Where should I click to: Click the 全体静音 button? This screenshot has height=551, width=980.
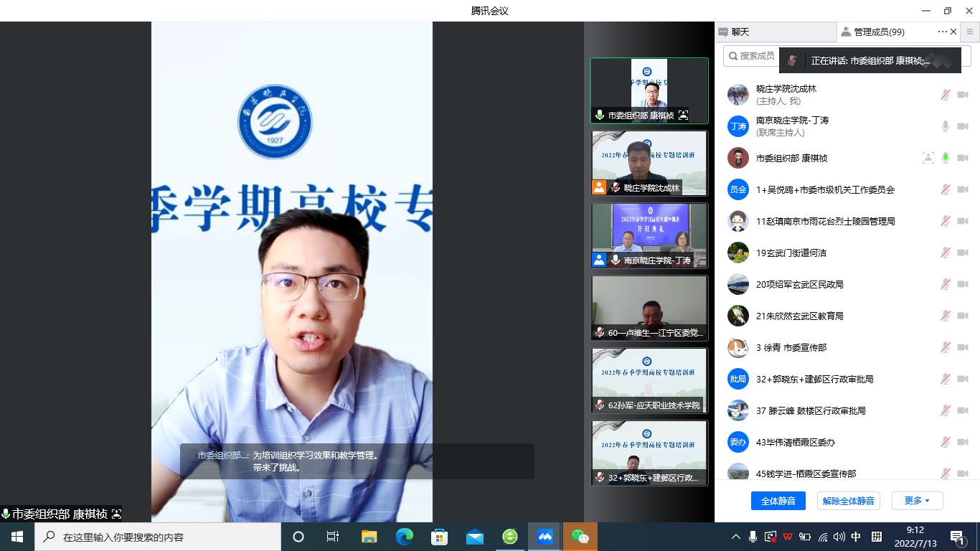coord(778,501)
